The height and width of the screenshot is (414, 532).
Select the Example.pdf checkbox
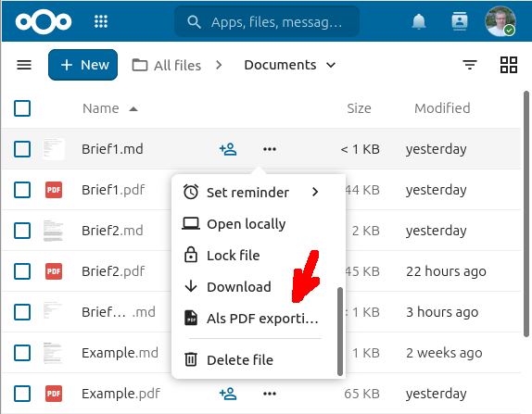click(x=22, y=394)
